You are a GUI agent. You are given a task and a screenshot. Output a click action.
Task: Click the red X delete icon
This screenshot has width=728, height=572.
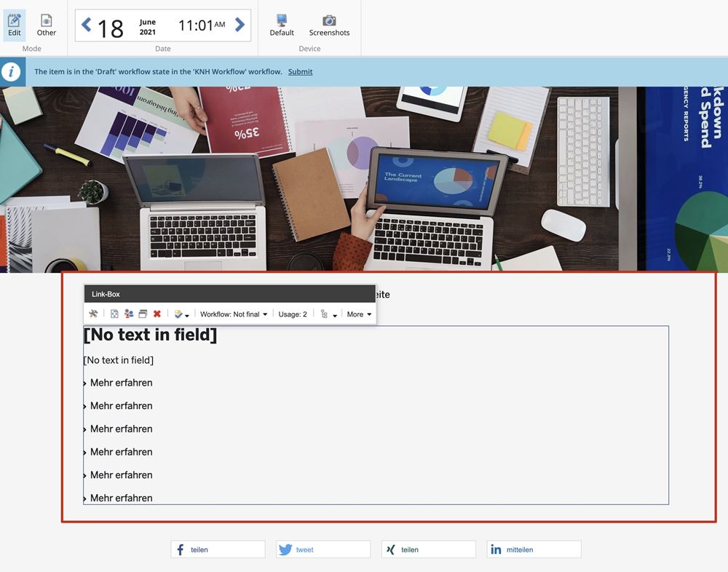pyautogui.click(x=157, y=314)
